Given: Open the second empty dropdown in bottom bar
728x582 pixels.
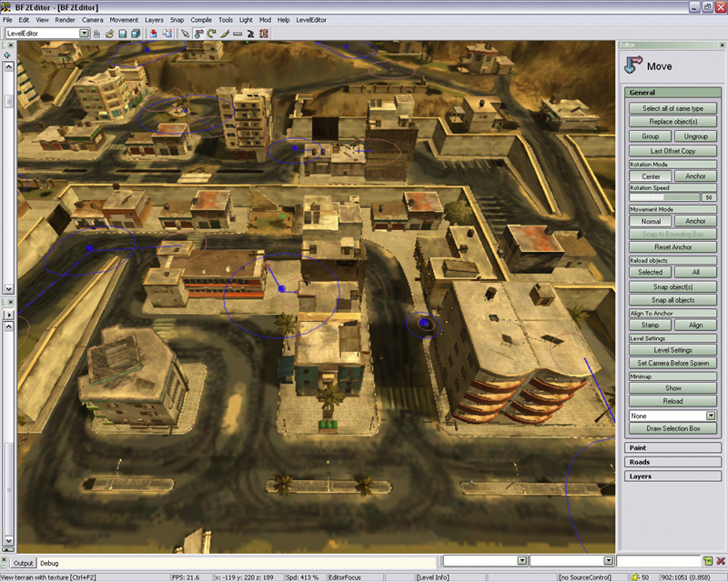Looking at the screenshot, I should click(x=608, y=561).
